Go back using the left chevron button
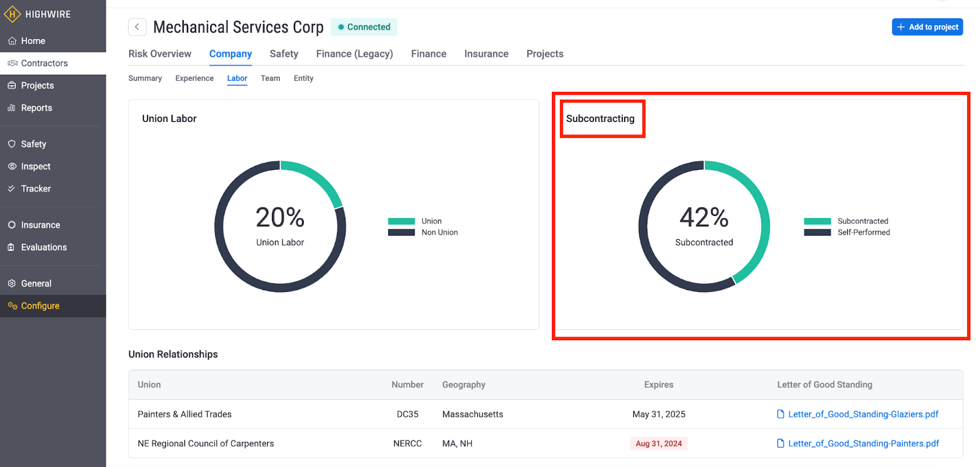Screen dimensions: 980x467 tap(137, 27)
